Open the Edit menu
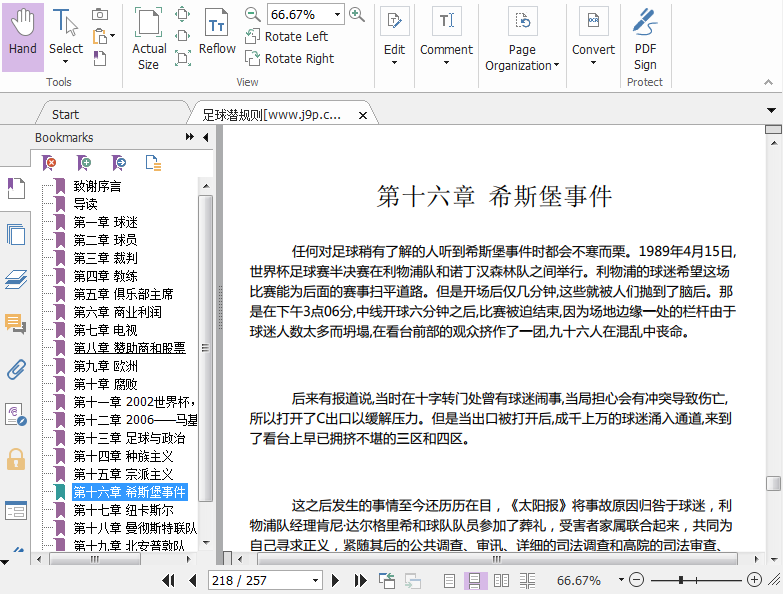The height and width of the screenshot is (594, 783). click(x=394, y=37)
